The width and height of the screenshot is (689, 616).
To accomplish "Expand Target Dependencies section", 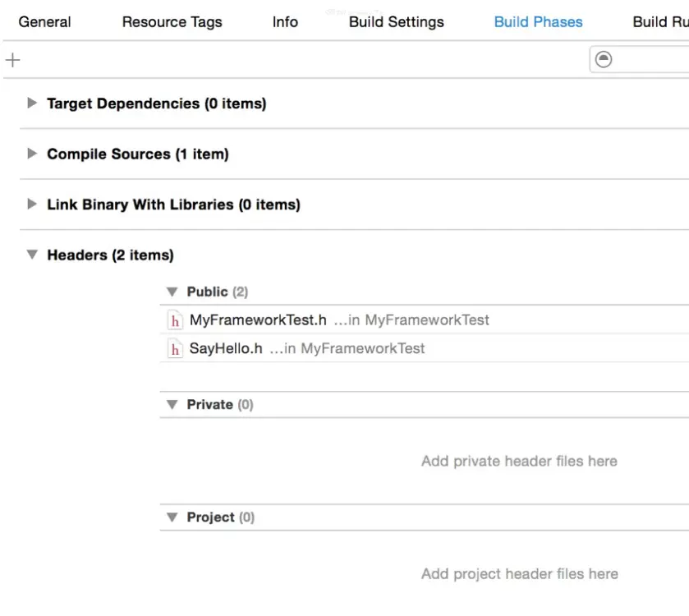I will 32,103.
